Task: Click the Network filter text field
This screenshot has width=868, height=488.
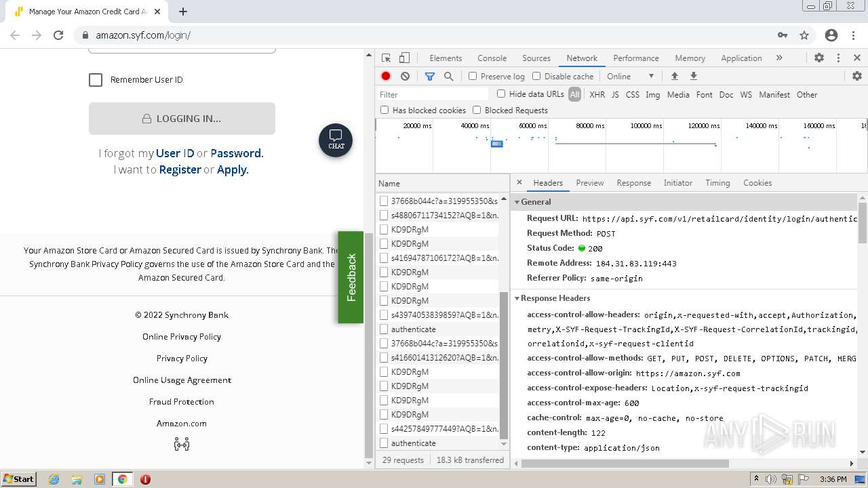Action: [x=433, y=95]
